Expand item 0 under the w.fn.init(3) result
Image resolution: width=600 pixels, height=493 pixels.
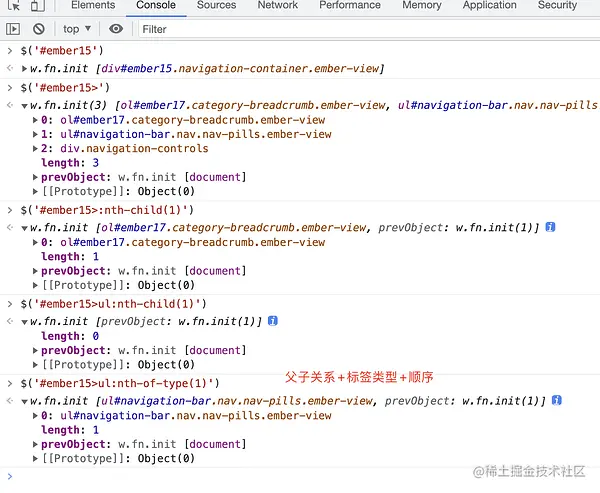tap(35, 120)
